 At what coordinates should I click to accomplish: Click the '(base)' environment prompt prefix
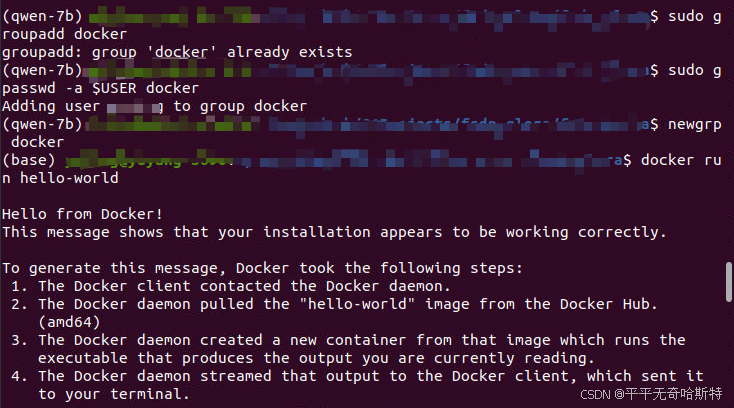pos(29,160)
